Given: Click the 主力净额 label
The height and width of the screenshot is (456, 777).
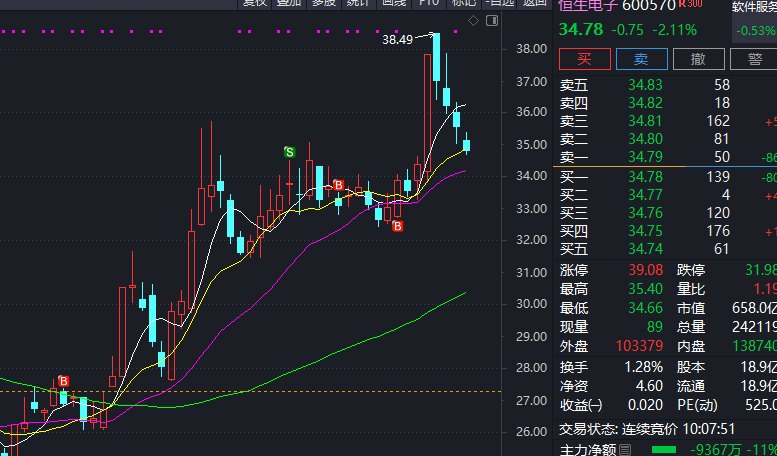Looking at the screenshot, I should [x=588, y=450].
